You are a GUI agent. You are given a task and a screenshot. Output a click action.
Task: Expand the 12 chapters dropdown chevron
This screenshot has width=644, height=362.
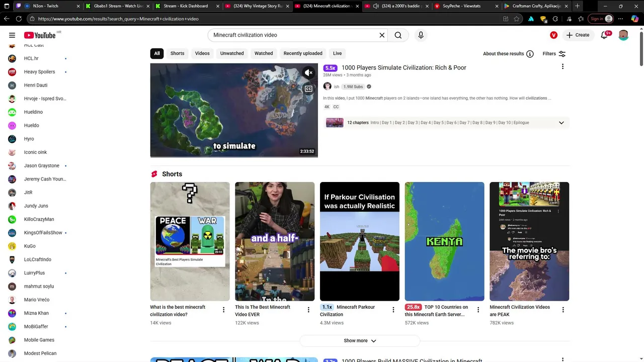point(561,123)
